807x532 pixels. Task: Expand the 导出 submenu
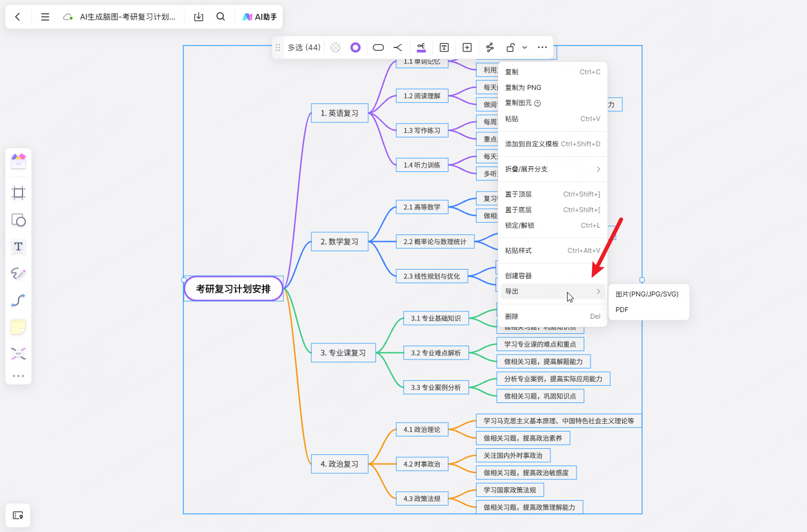pos(553,291)
